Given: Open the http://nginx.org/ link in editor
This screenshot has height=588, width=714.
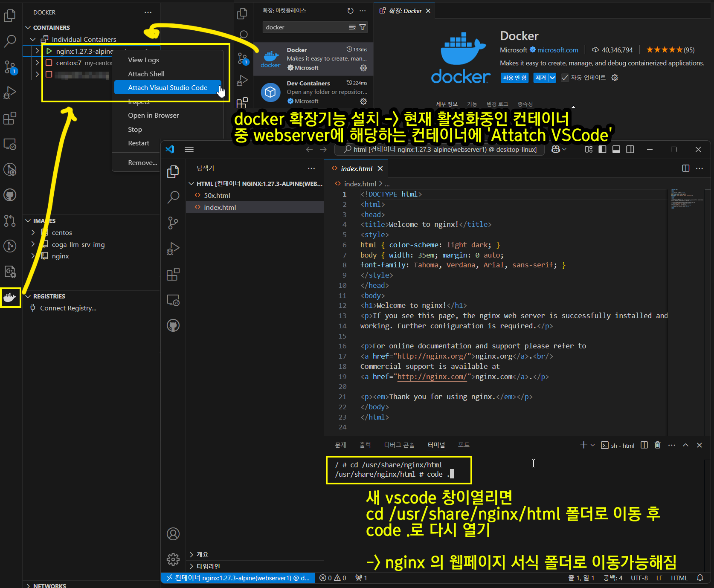Looking at the screenshot, I should [x=432, y=356].
